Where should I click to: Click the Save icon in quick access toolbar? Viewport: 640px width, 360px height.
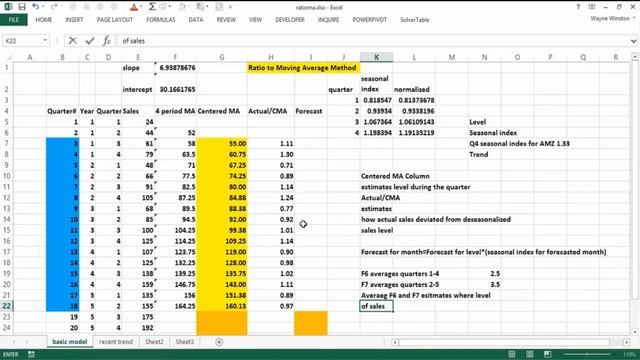[x=22, y=7]
